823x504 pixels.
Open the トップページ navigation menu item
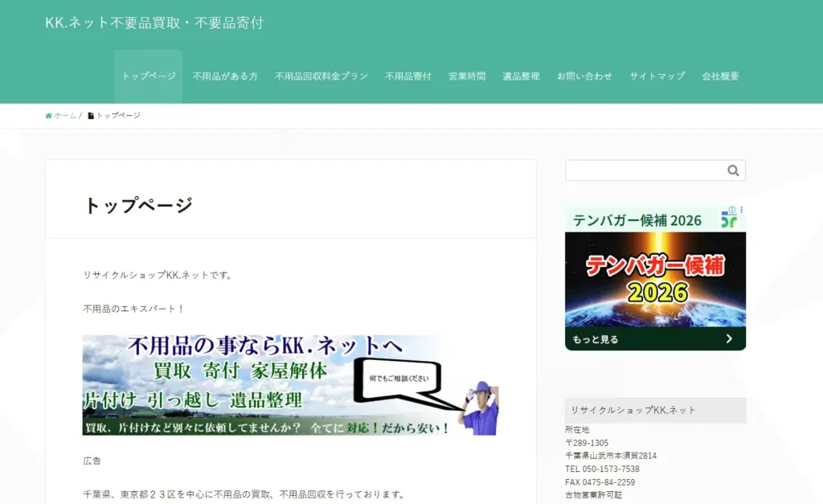pos(148,76)
